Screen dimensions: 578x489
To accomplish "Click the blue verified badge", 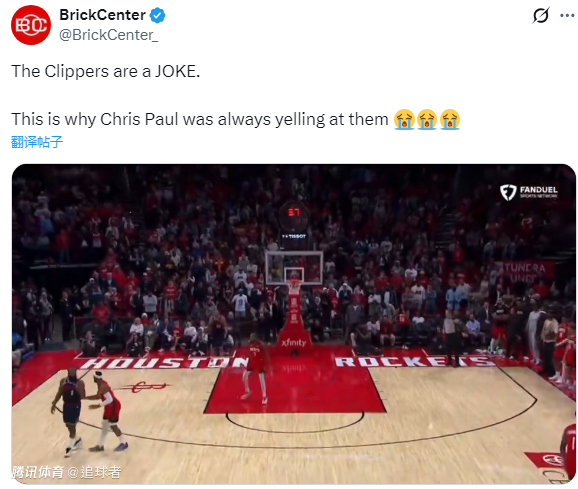I will pyautogui.click(x=157, y=15).
